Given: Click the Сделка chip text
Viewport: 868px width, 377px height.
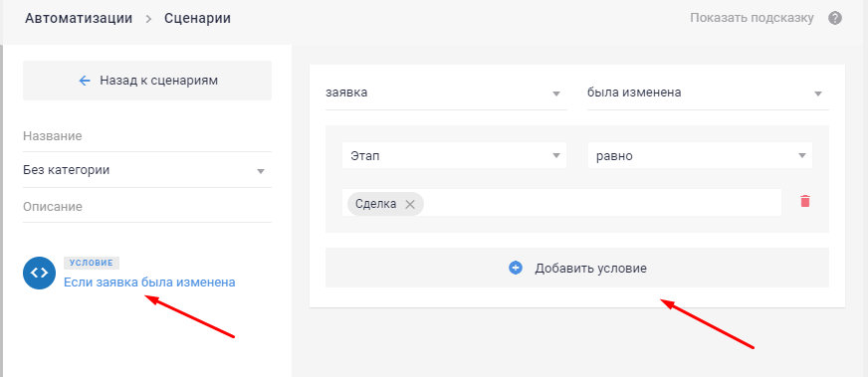Looking at the screenshot, I should click(x=376, y=204).
